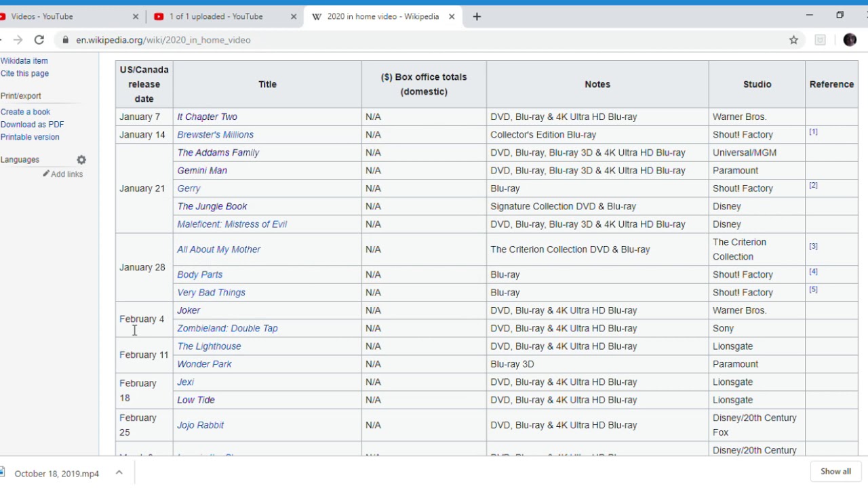Viewport: 868px width, 488px height.
Task: Click the 'February 11' date cell
Action: pyautogui.click(x=144, y=355)
